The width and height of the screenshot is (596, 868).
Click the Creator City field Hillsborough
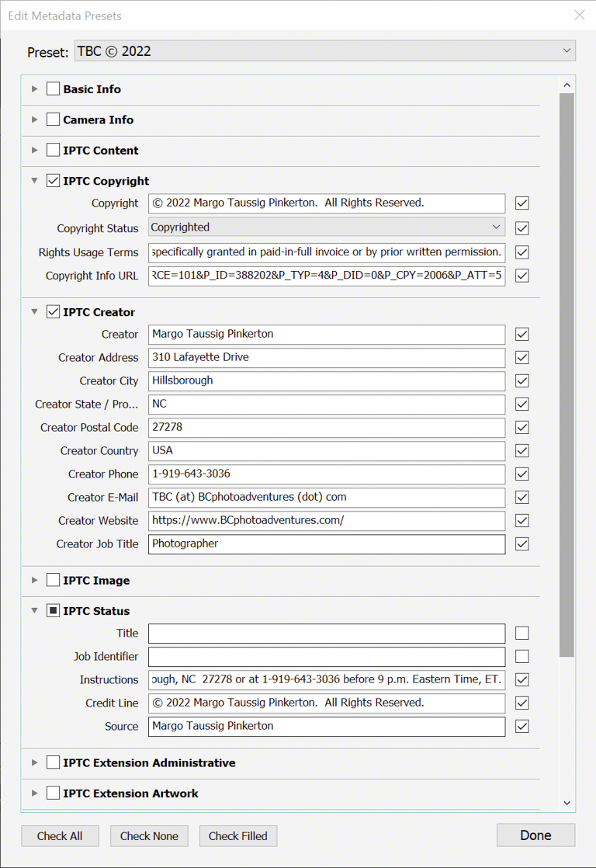327,381
